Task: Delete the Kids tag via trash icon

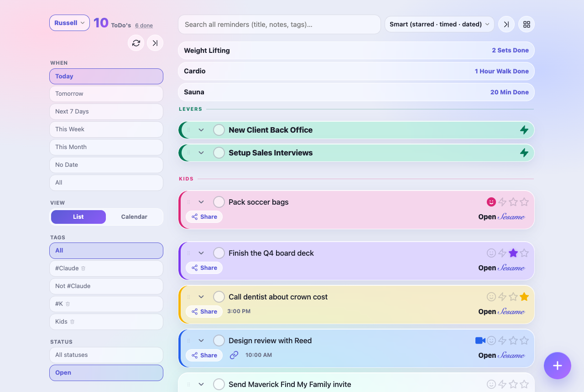Action: pyautogui.click(x=72, y=322)
